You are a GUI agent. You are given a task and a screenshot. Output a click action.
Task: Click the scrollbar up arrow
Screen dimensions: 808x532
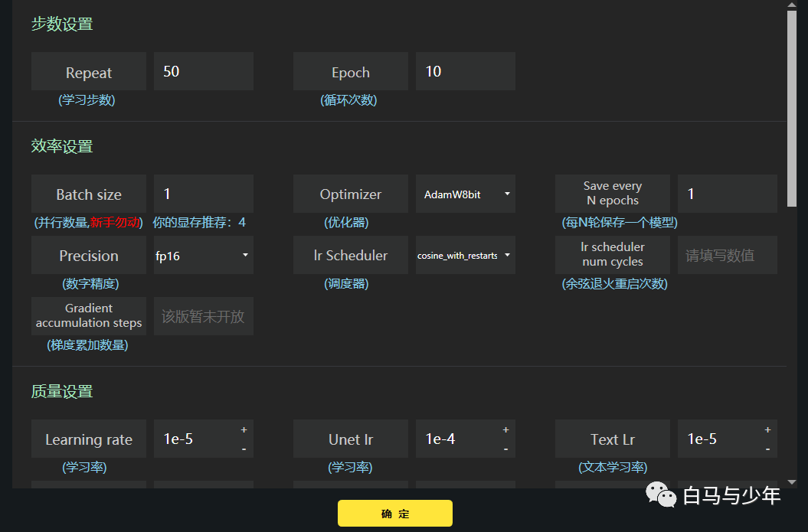pos(792,5)
